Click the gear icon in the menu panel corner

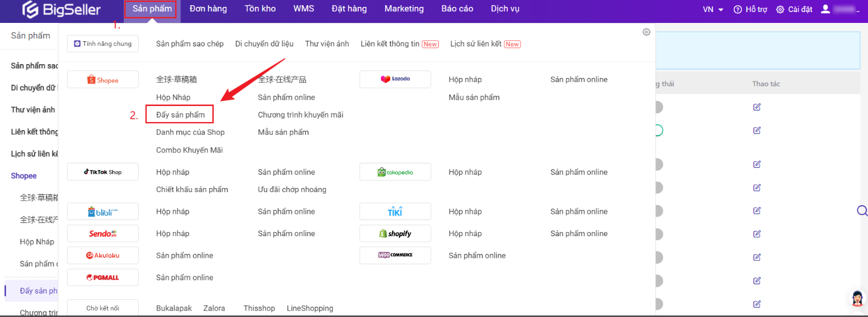point(646,32)
